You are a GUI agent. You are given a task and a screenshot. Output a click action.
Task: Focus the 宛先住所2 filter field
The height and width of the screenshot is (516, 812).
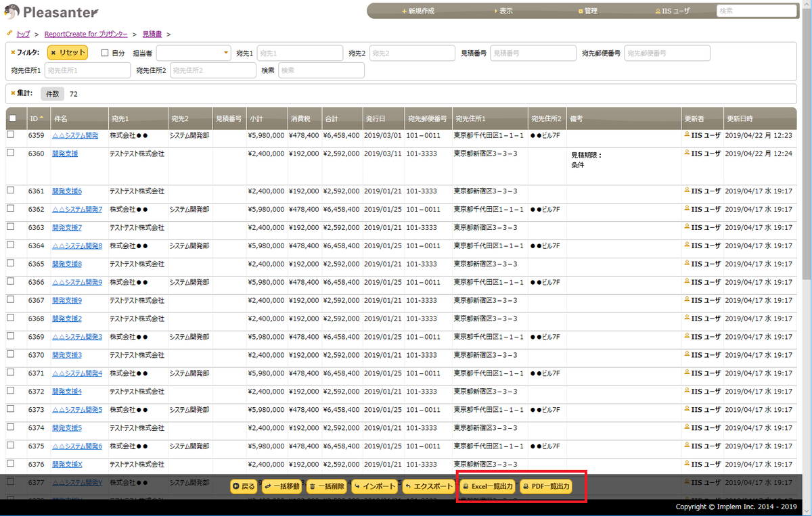[x=212, y=70]
